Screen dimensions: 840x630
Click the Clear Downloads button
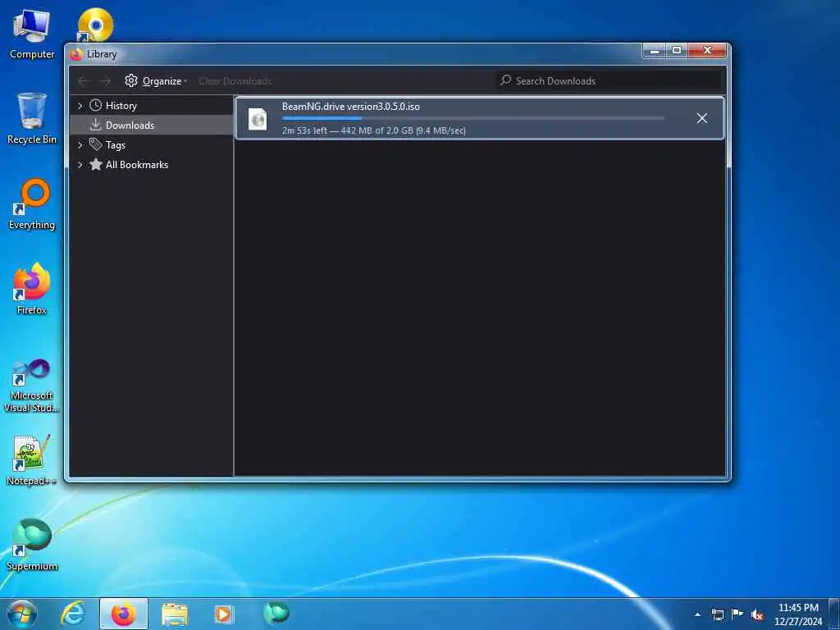(235, 81)
